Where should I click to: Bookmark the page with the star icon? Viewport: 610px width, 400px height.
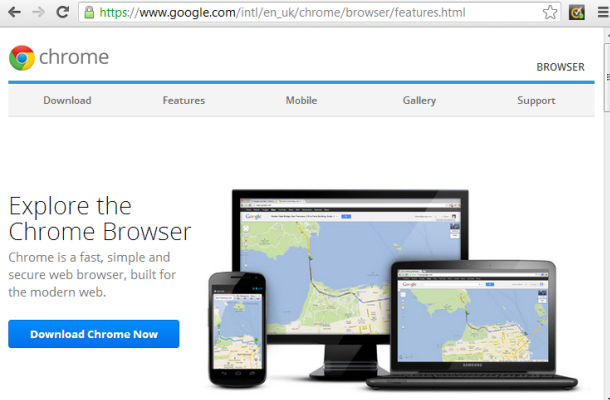tap(550, 12)
